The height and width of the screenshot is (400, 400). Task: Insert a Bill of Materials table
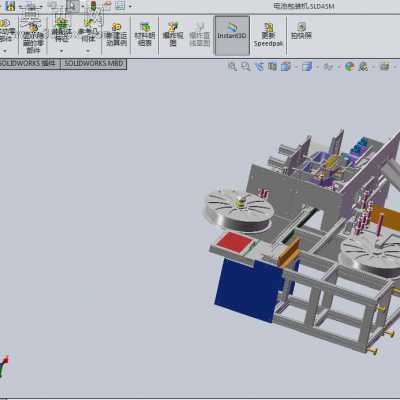coord(145,34)
